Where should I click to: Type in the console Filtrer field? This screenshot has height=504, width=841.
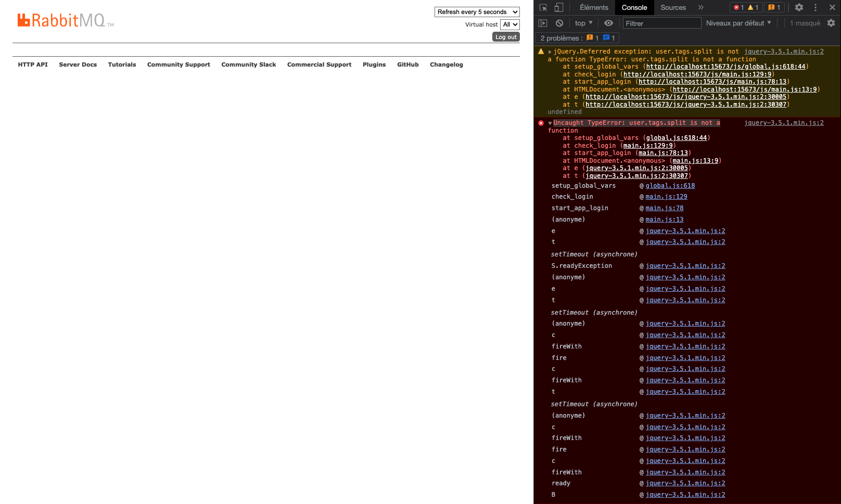pyautogui.click(x=661, y=23)
